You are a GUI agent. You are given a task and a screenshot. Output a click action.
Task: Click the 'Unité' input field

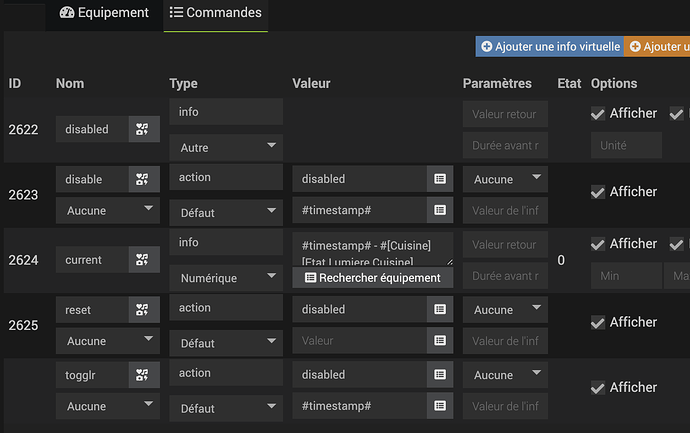click(x=626, y=145)
